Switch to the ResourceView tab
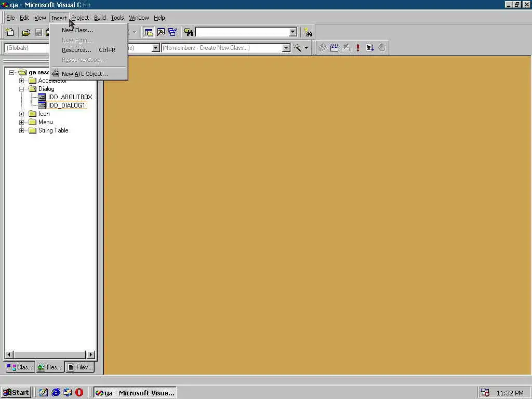 point(49,367)
